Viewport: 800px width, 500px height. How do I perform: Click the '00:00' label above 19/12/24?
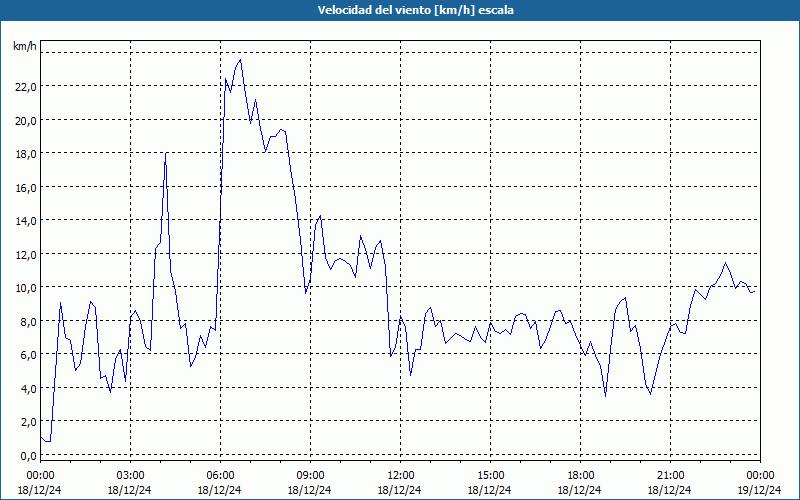pos(760,476)
